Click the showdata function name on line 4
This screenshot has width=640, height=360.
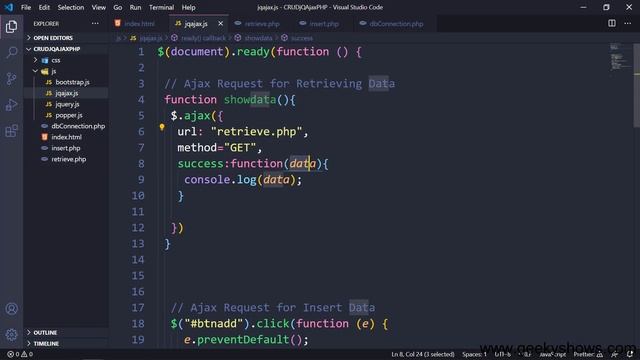(250, 100)
